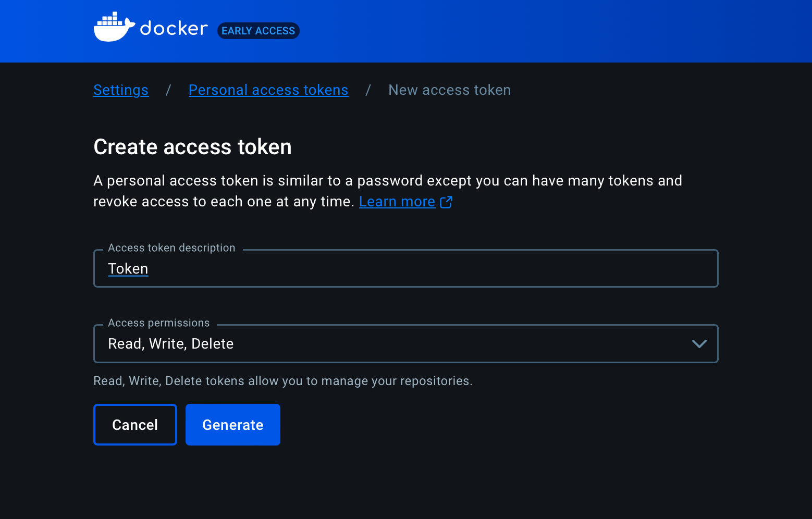This screenshot has height=519, width=812.
Task: Click the Access token description label
Action: click(171, 248)
